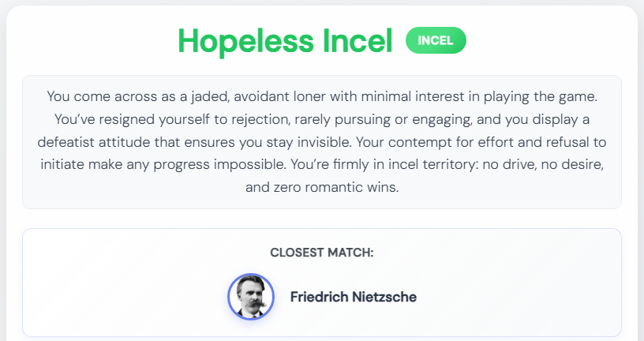Click the line starting 'initiate make any progress'
The image size is (644, 341).
tap(322, 165)
